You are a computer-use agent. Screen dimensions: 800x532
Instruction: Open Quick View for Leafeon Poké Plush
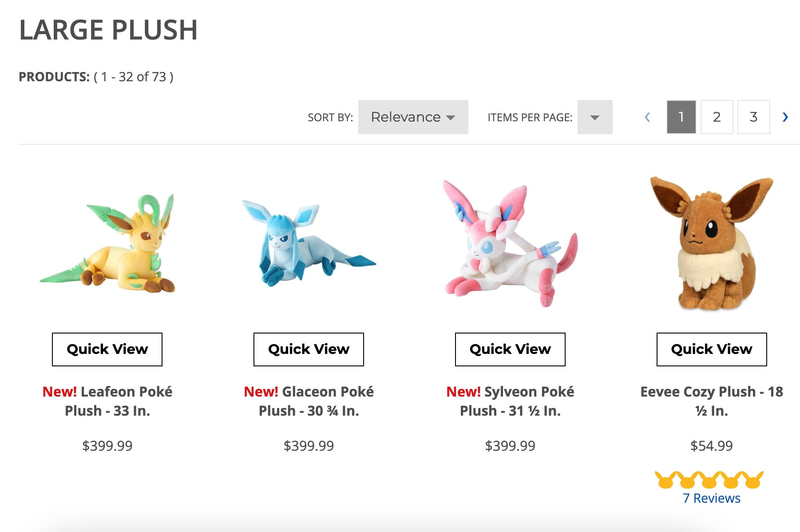[107, 349]
